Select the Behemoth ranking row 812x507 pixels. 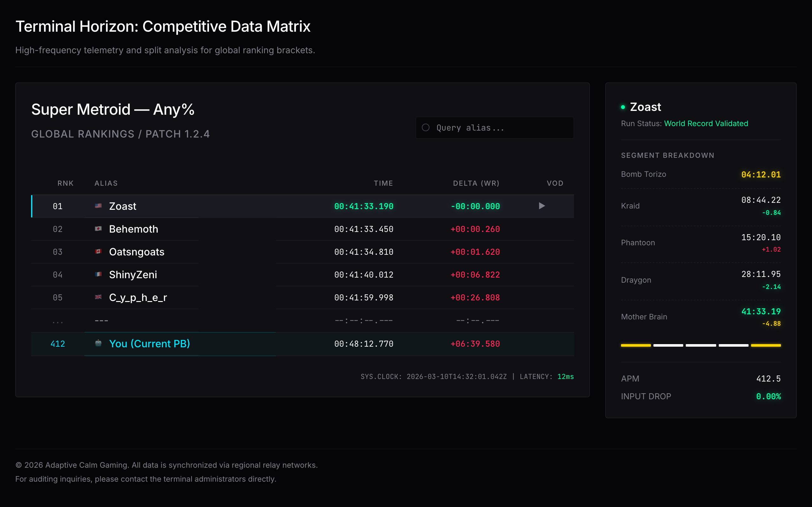coord(134,229)
